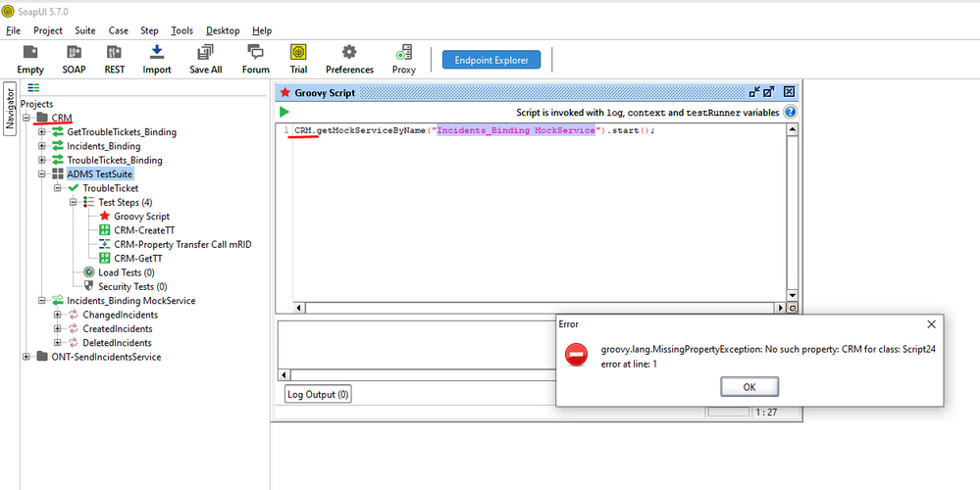Collapse the Test Steps (4) node

[74, 202]
